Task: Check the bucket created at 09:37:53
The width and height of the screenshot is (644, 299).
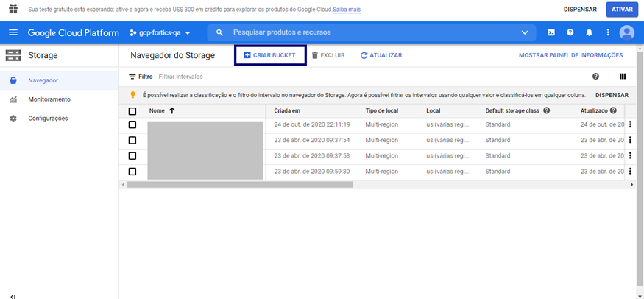Action: coord(132,155)
